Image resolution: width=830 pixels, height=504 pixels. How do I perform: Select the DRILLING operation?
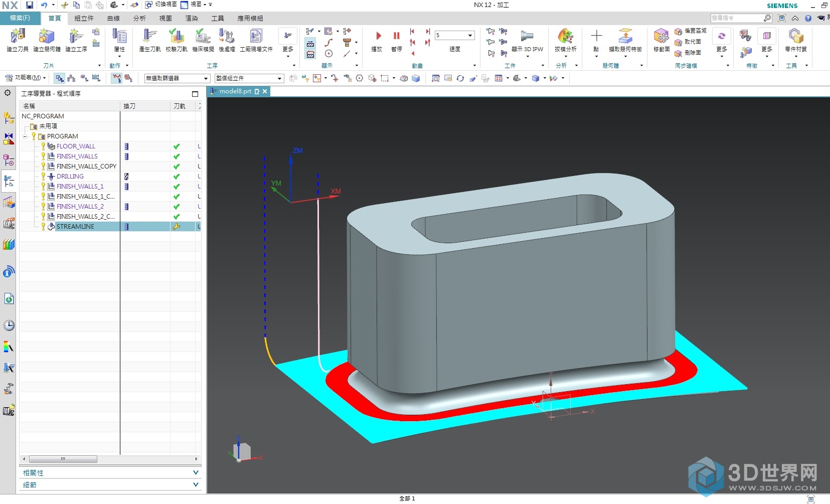pos(70,177)
